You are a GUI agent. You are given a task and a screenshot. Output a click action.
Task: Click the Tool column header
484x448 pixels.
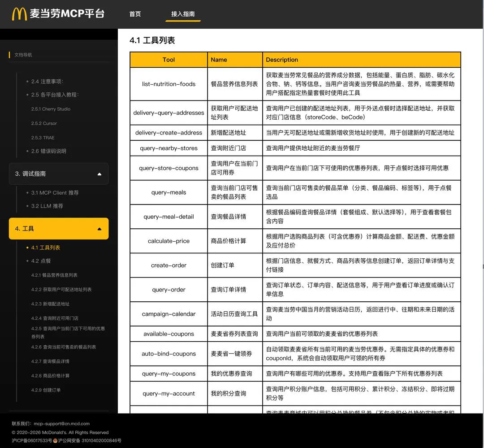tap(169, 60)
